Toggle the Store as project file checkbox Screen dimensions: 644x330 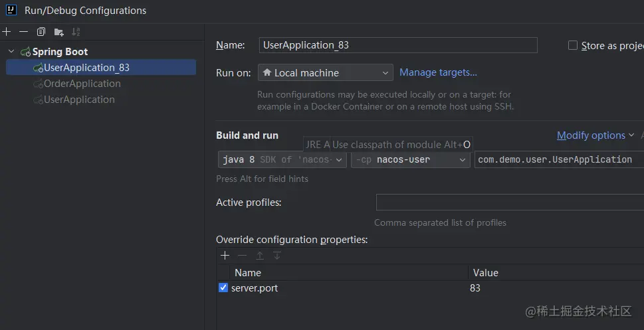coord(573,46)
